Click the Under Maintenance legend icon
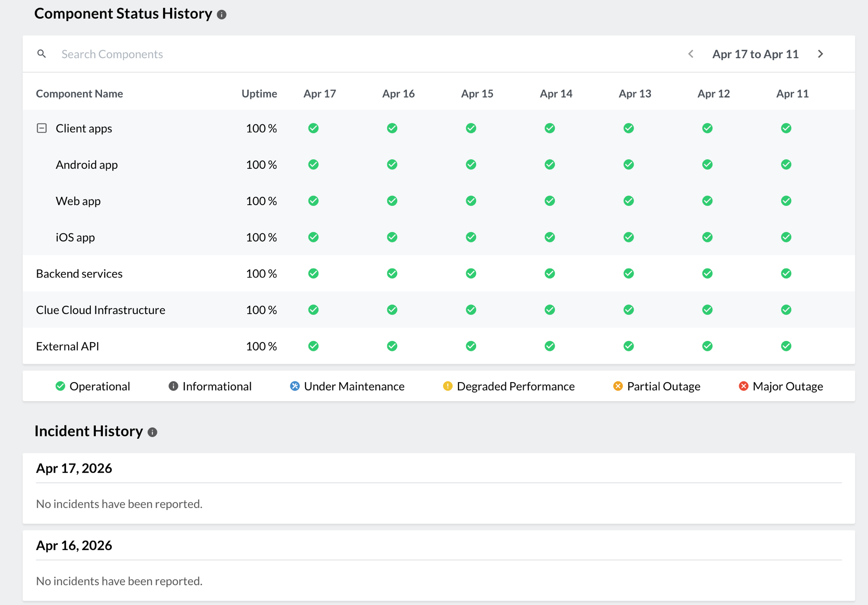 tap(294, 386)
